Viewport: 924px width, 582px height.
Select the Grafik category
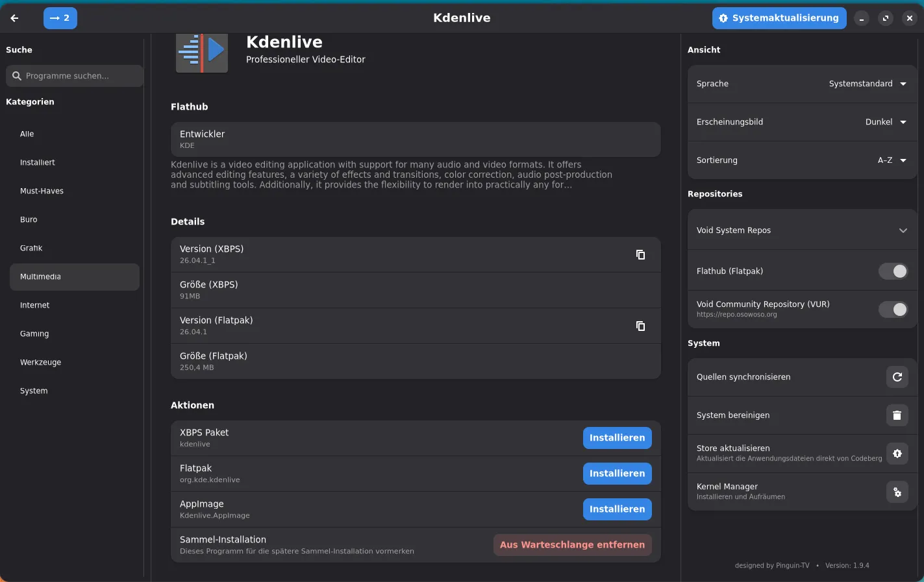coord(75,248)
